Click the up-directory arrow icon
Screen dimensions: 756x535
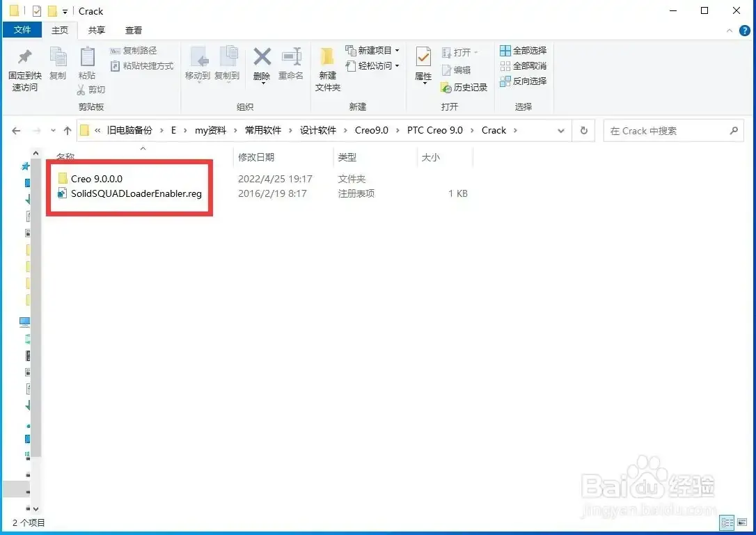coord(68,131)
